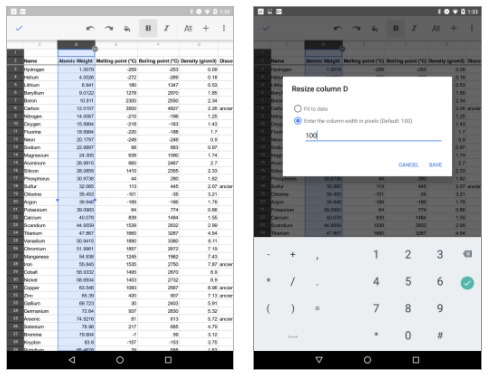Click SAVE in Resize column D dialog
Viewport: 489px width, 376px height.
pyautogui.click(x=435, y=165)
